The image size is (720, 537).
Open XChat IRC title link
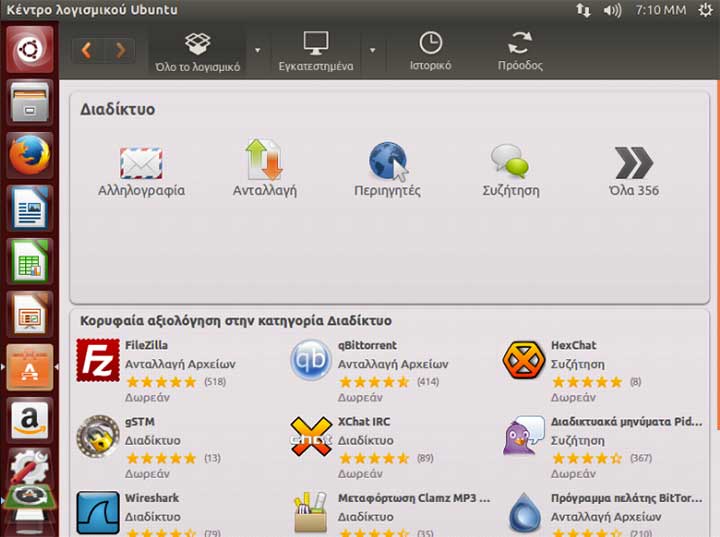[364, 422]
